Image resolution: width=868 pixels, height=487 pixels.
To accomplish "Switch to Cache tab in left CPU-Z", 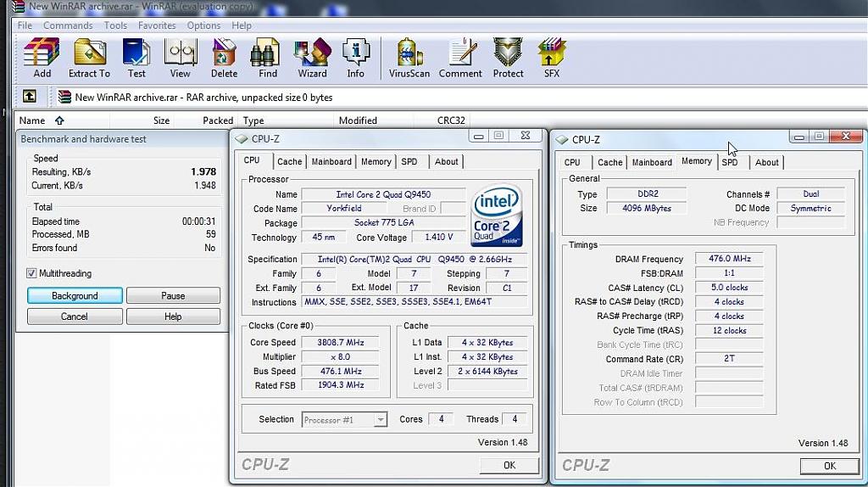I will tap(290, 162).
